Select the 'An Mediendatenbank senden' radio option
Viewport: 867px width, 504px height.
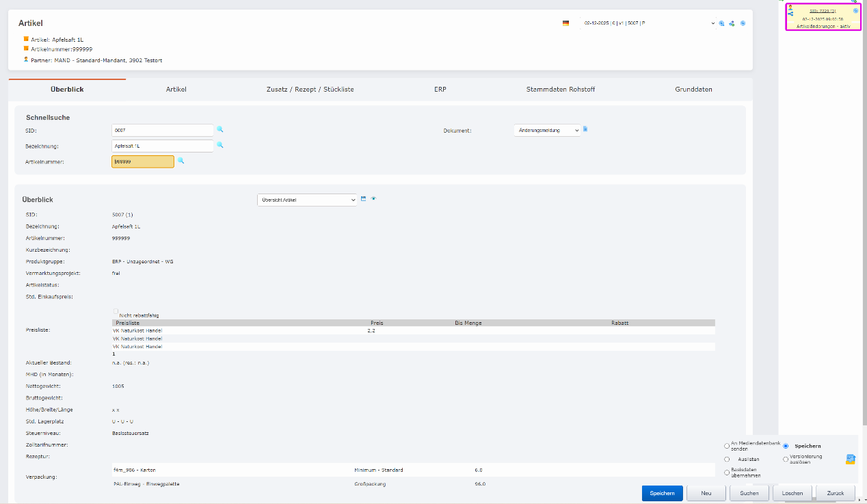[x=727, y=446]
